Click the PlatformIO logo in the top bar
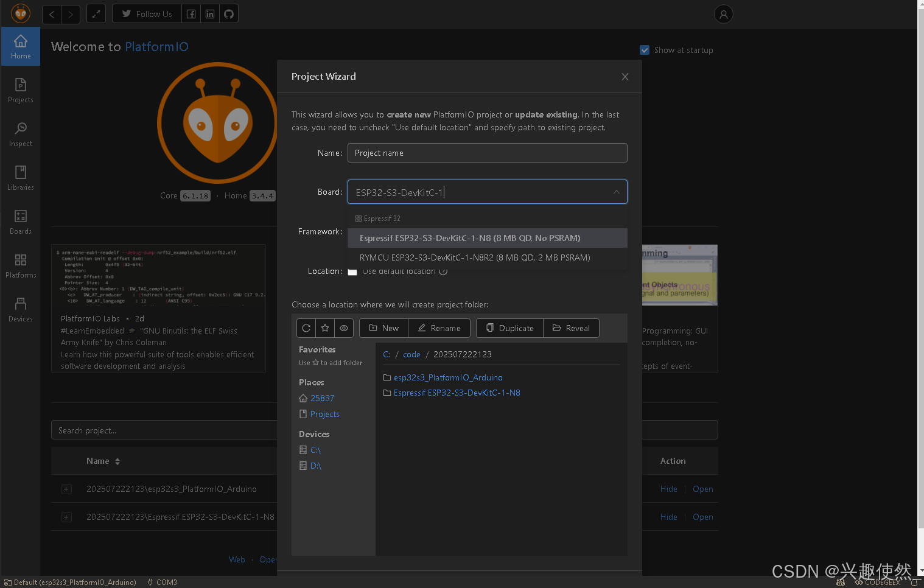 21,13
